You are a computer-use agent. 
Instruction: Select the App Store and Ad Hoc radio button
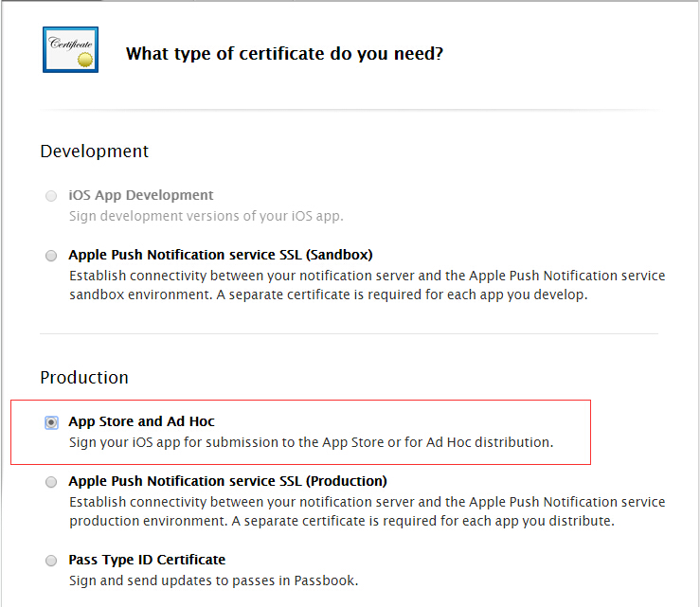[x=51, y=422]
